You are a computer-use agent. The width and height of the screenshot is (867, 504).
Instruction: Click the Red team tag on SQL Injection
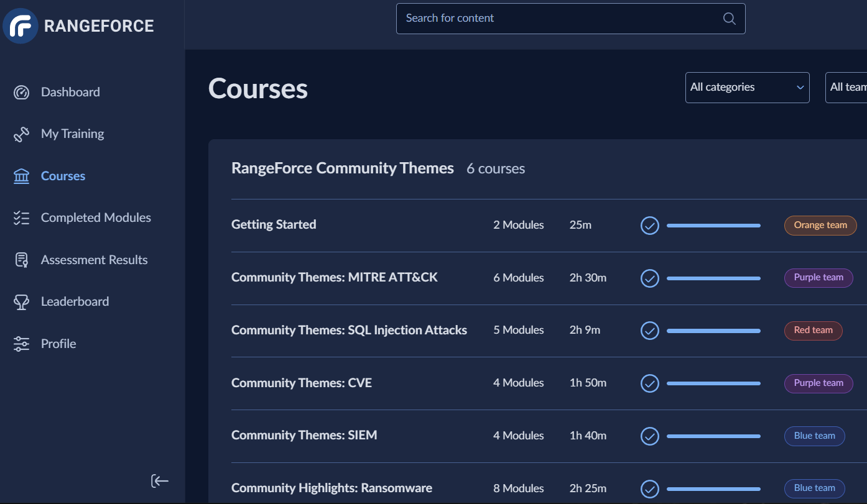click(813, 331)
